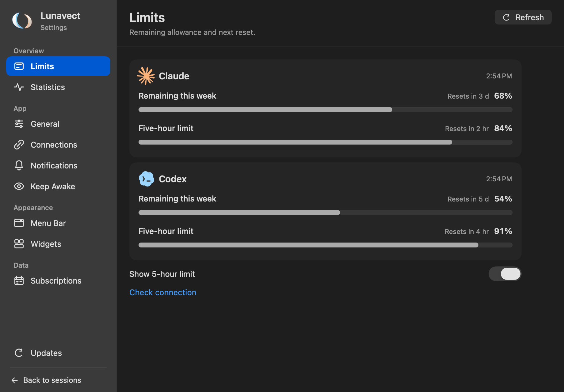
Task: Click the Claude 68% value
Action: click(503, 96)
